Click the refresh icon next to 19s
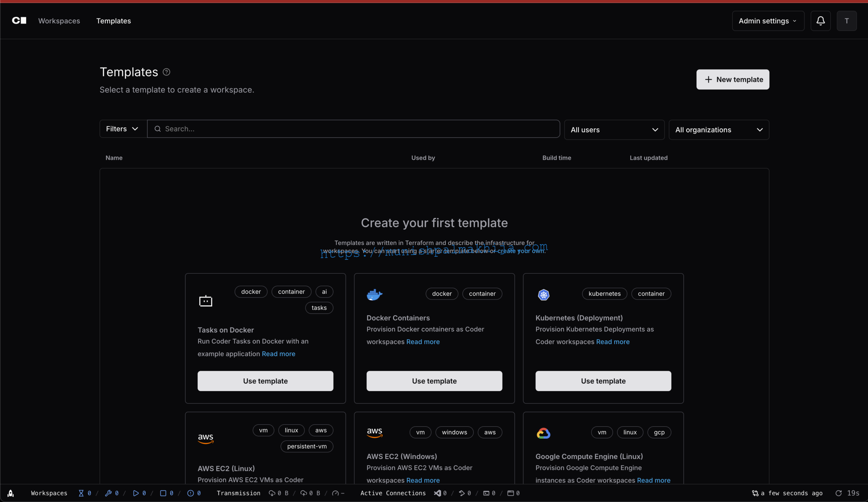 coord(839,493)
